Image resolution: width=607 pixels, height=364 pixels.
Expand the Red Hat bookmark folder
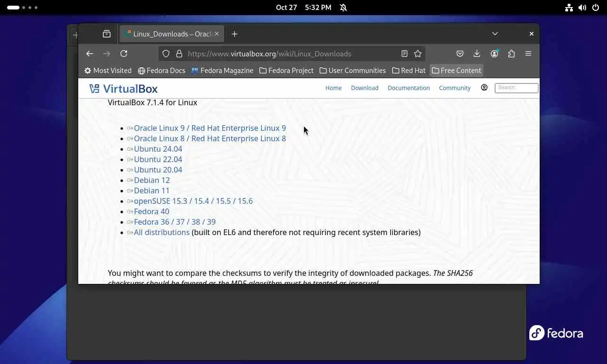coord(409,70)
